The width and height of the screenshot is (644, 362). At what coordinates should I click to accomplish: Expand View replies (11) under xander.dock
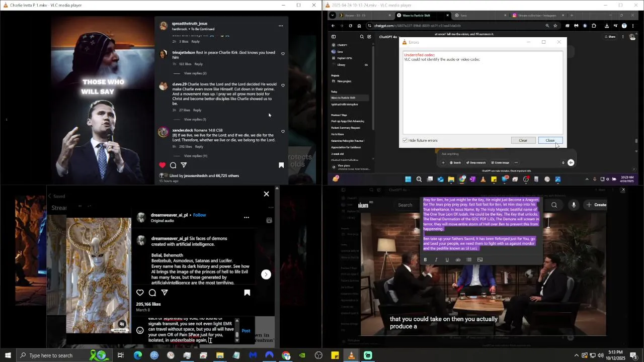pyautogui.click(x=196, y=156)
